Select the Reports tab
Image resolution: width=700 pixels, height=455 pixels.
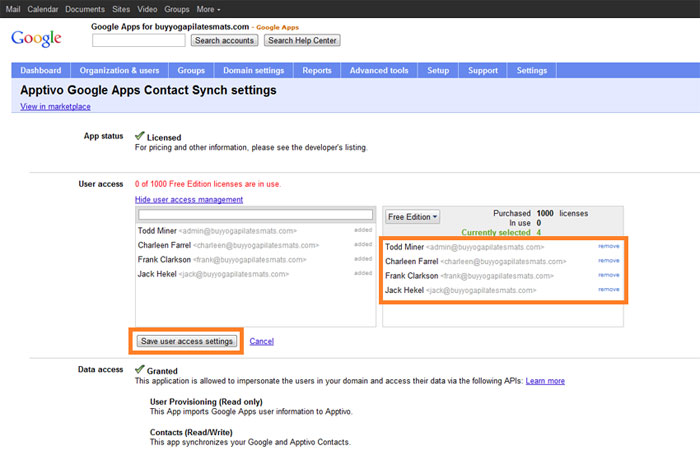click(x=317, y=71)
